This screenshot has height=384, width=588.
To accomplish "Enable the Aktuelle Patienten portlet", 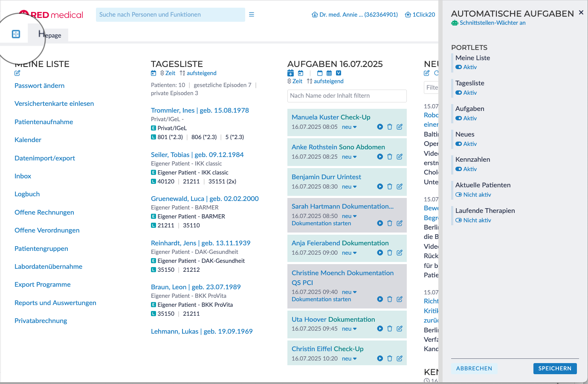I will click(459, 195).
